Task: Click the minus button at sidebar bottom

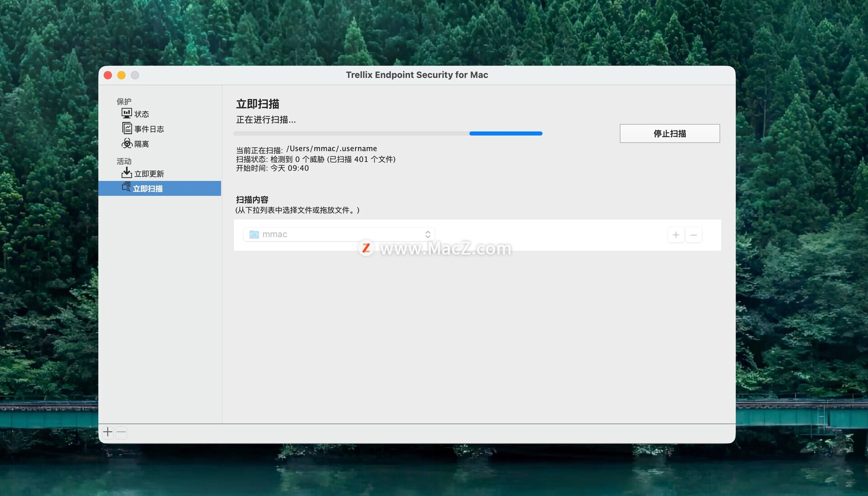Action: 121,432
